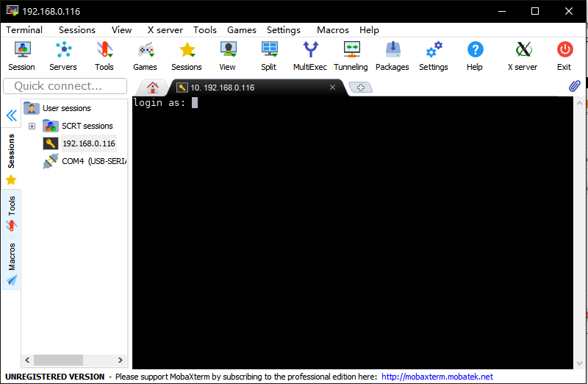588x384 pixels.
Task: Open the mobaxterm.mobatek.net link
Action: 437,377
